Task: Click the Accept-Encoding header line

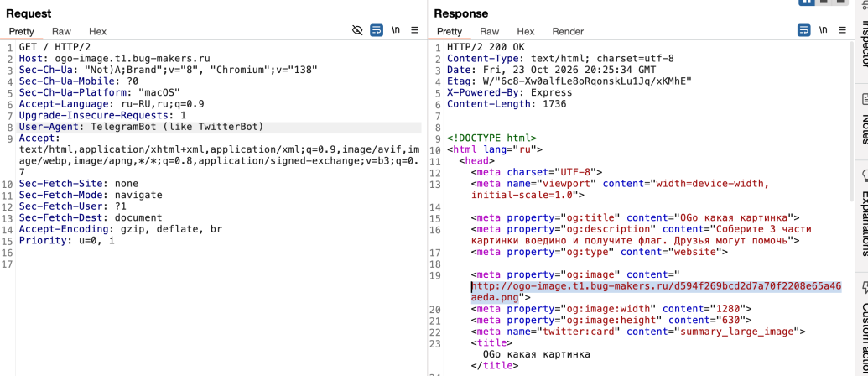Action: pyautogui.click(x=121, y=229)
